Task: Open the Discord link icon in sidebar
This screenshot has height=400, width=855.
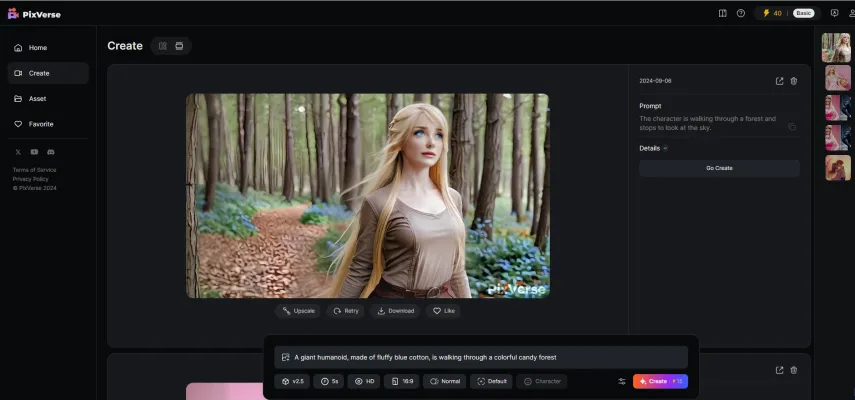Action: pyautogui.click(x=51, y=152)
